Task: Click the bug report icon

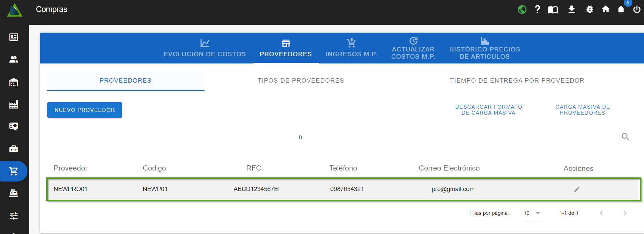Action: pos(590,9)
